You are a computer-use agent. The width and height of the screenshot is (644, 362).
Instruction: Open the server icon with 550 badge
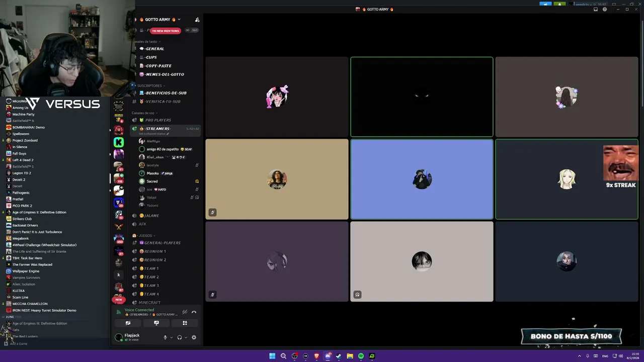pyautogui.click(x=119, y=238)
